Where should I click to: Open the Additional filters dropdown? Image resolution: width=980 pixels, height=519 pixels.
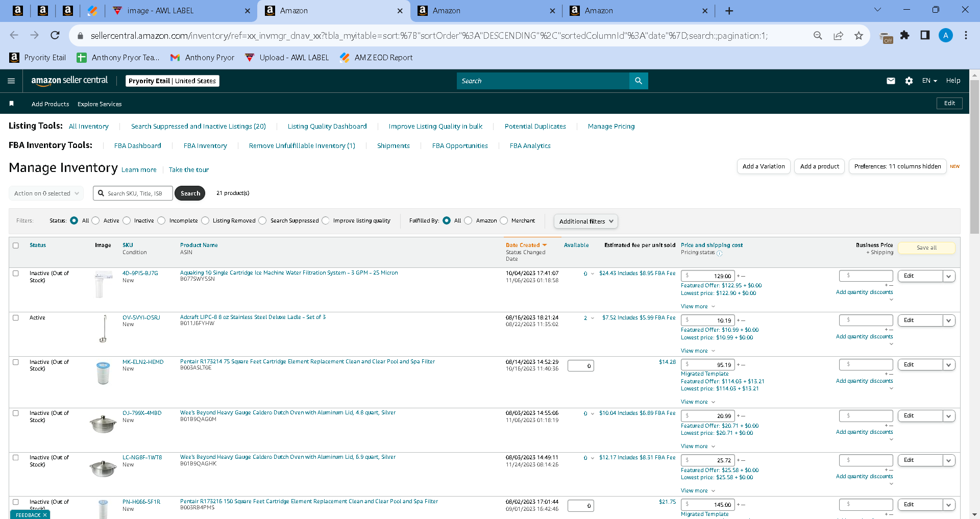point(586,221)
